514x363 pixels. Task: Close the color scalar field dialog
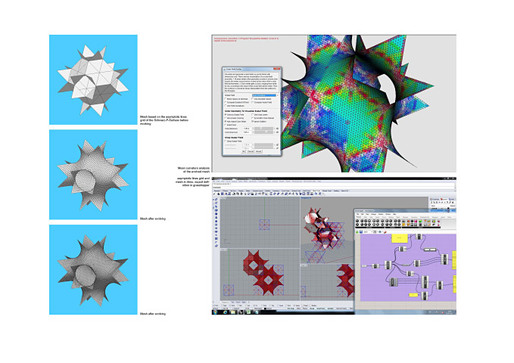(x=278, y=69)
